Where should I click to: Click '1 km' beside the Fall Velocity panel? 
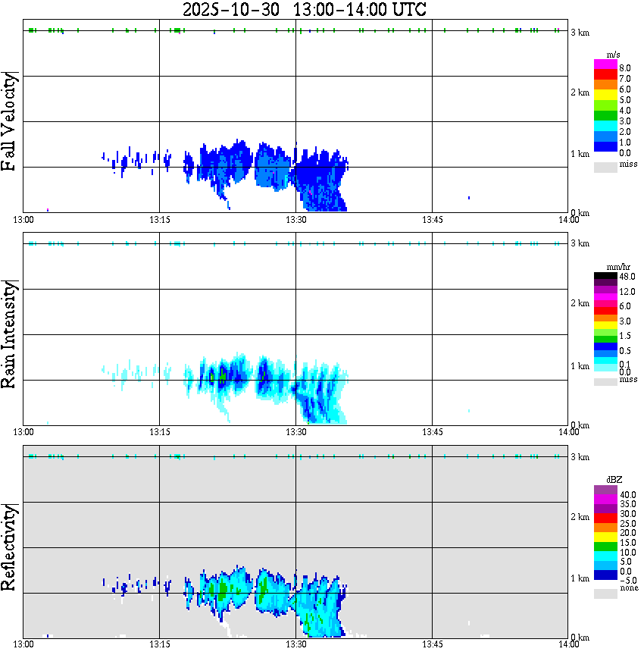pos(580,154)
